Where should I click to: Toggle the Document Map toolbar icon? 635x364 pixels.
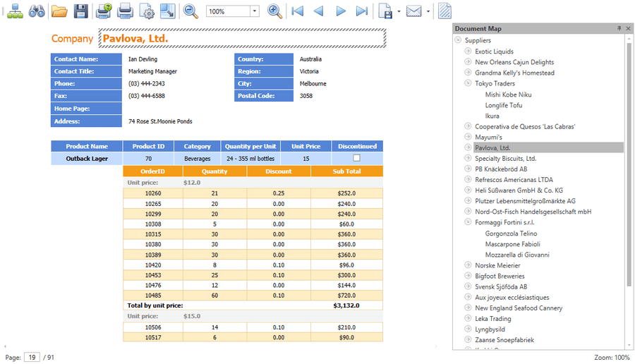[15, 11]
